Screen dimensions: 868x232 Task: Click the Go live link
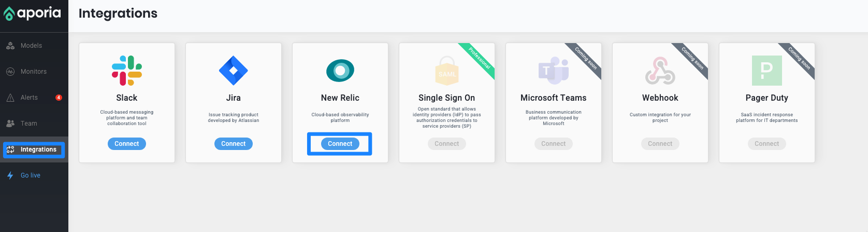[30, 175]
